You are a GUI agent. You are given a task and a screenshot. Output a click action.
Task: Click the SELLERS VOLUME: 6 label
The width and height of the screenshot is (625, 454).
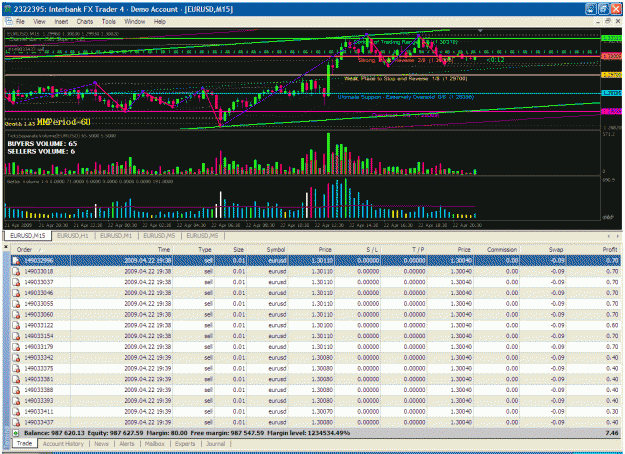click(41, 151)
